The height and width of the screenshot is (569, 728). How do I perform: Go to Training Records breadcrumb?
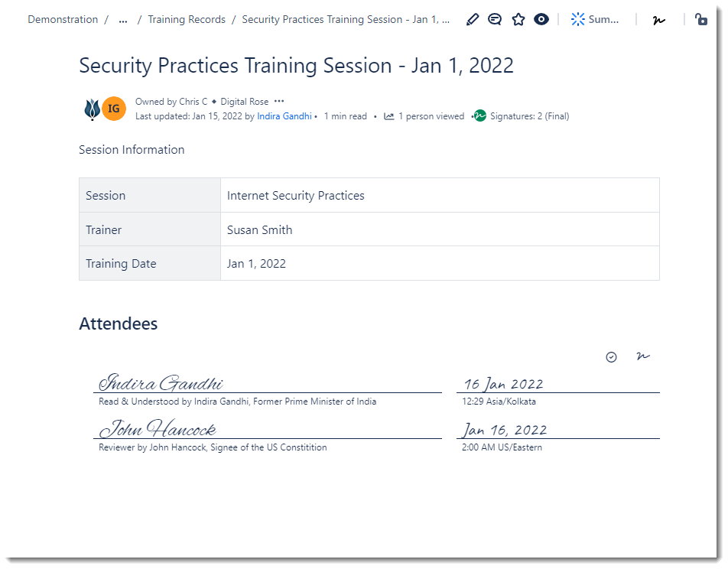coord(187,20)
